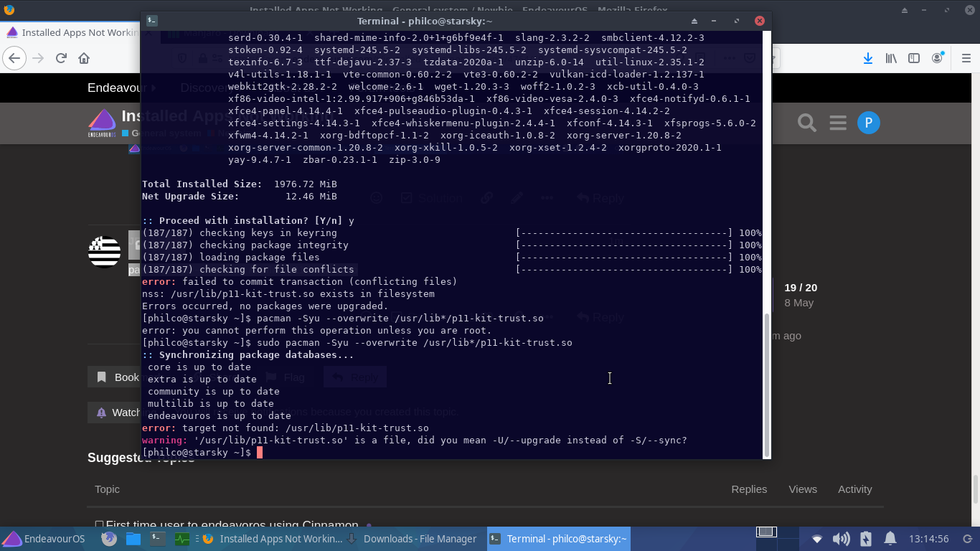The height and width of the screenshot is (551, 980).
Task: Open First time user to endeavoros topic
Action: pos(232,526)
